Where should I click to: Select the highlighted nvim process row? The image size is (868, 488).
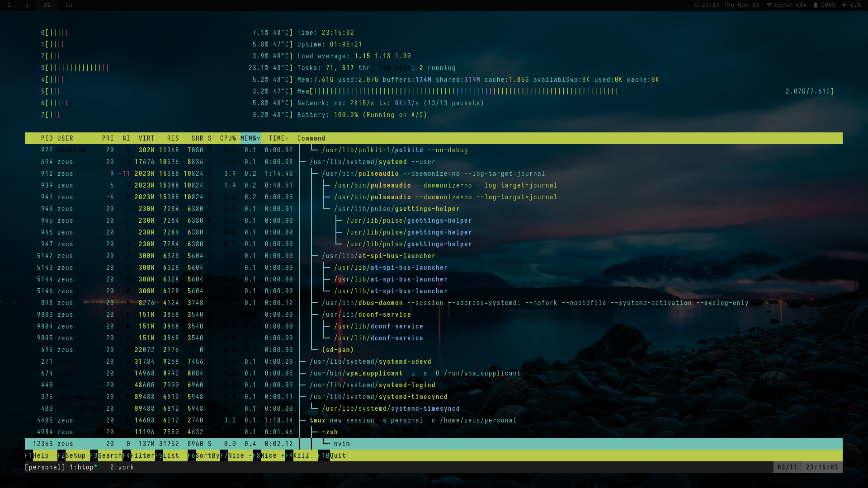(434, 444)
